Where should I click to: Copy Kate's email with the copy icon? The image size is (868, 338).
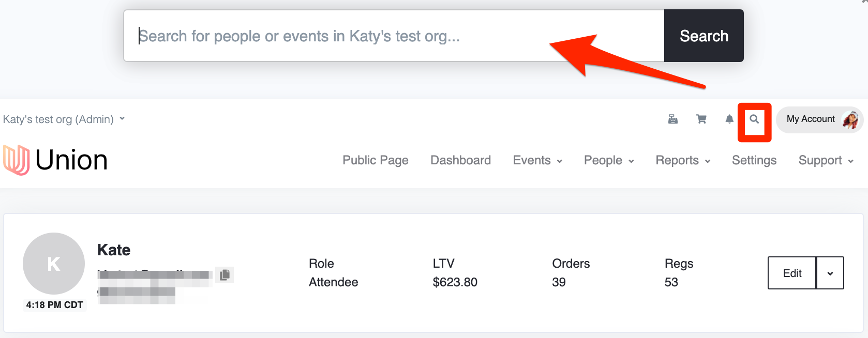(225, 275)
